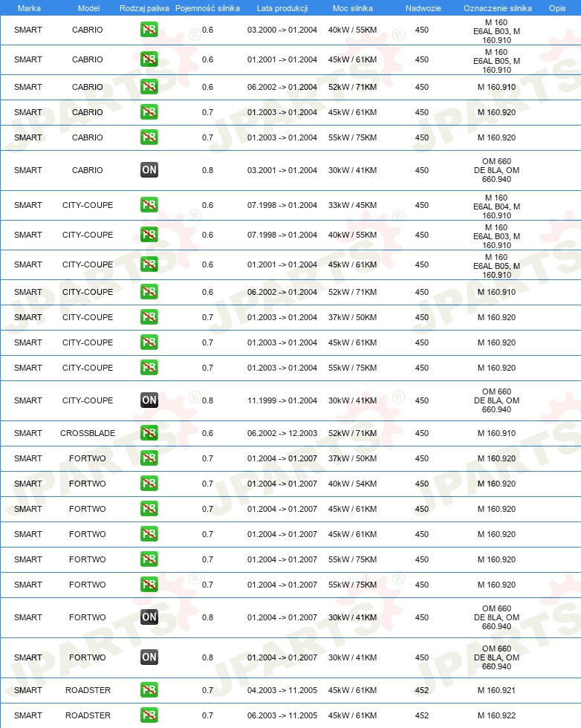Viewport: 581px width, 728px height.
Task: Click the Nadwozie column header
Action: coord(423,8)
